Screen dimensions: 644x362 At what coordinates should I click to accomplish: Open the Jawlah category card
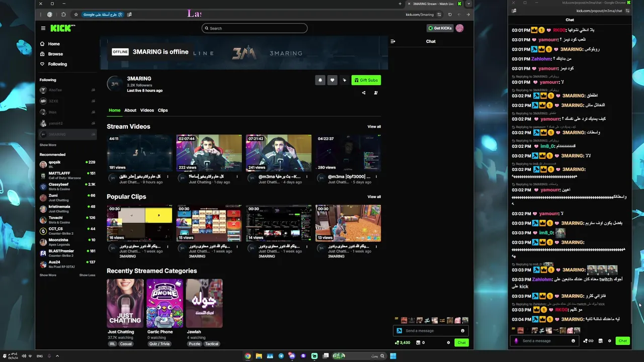point(204,303)
